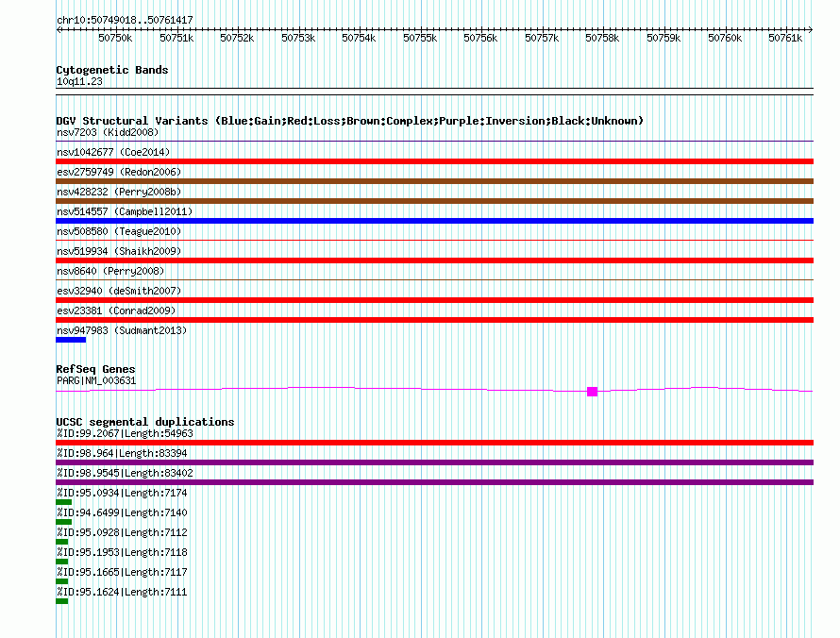Click the purple duplication bar %ID:98.9545

click(434, 482)
